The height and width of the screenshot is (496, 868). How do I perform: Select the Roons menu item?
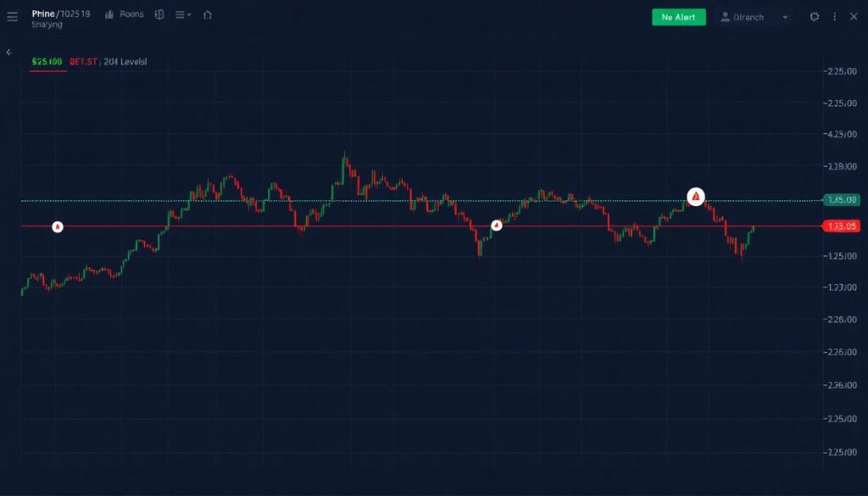[131, 14]
